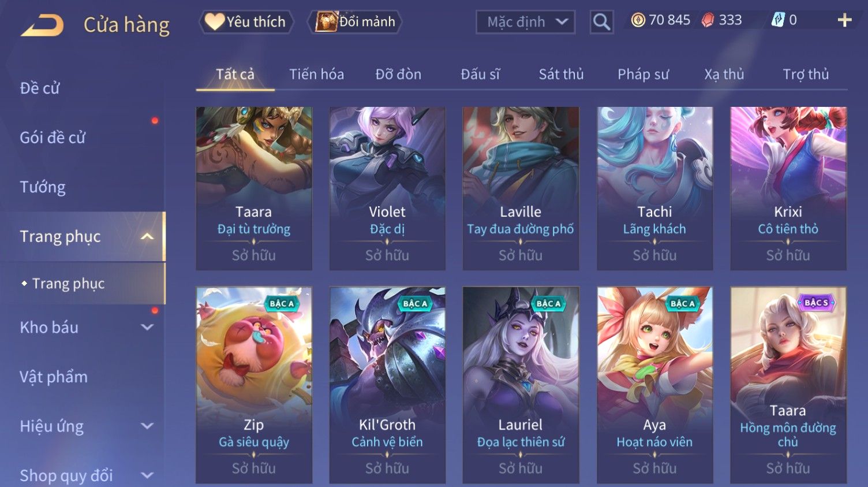The height and width of the screenshot is (487, 868).
Task: Open Yêu thích heart favorites
Action: point(246,22)
